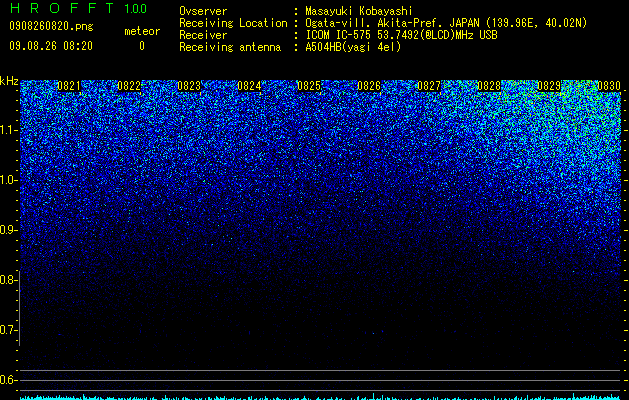Click the 0.8 kHz axis label
The image size is (629, 400).
[x=8, y=280]
